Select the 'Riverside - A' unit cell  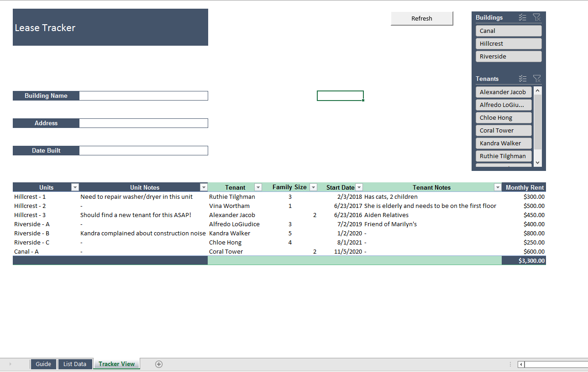(46, 224)
